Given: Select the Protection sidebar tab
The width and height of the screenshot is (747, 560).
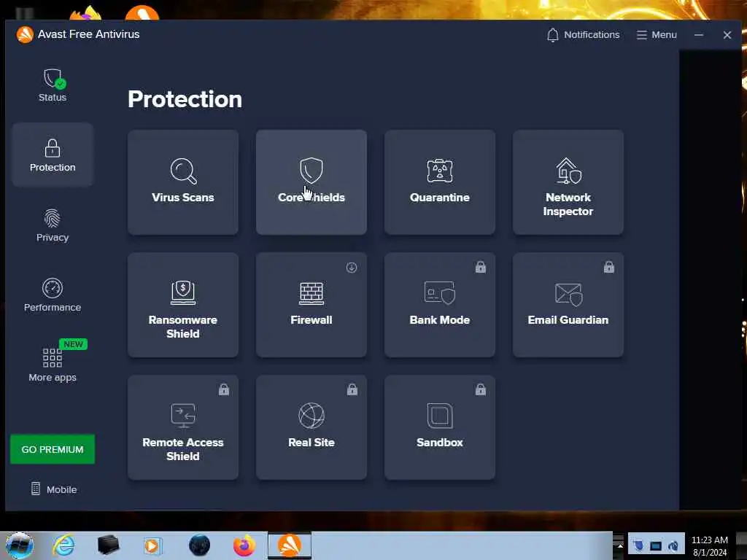Looking at the screenshot, I should point(53,155).
